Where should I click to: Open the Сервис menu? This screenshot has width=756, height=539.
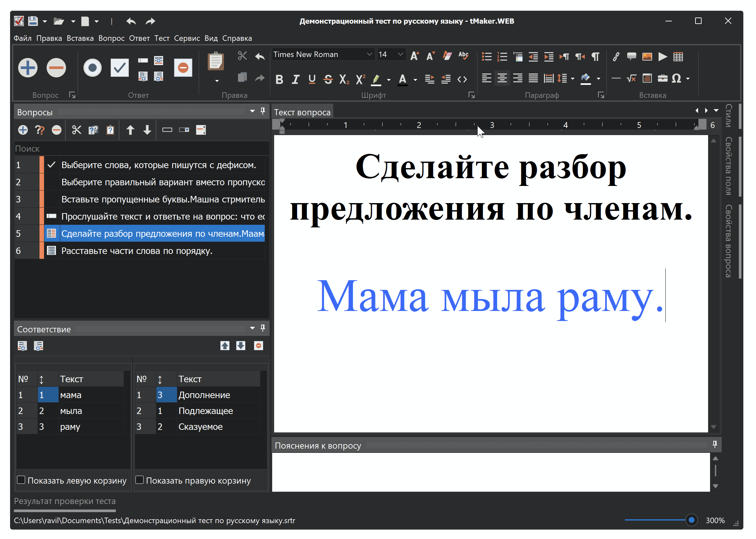(x=187, y=39)
